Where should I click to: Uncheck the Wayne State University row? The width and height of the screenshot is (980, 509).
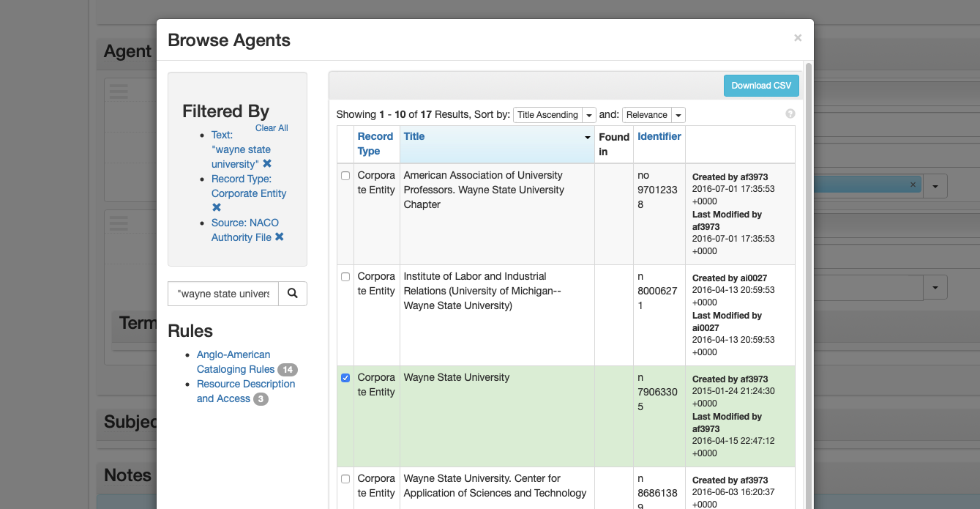tap(345, 378)
